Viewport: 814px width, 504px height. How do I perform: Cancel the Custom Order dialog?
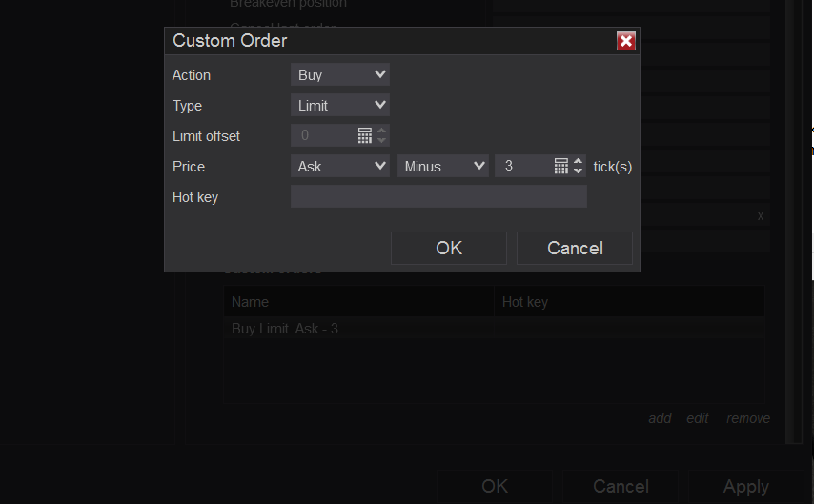pyautogui.click(x=575, y=248)
